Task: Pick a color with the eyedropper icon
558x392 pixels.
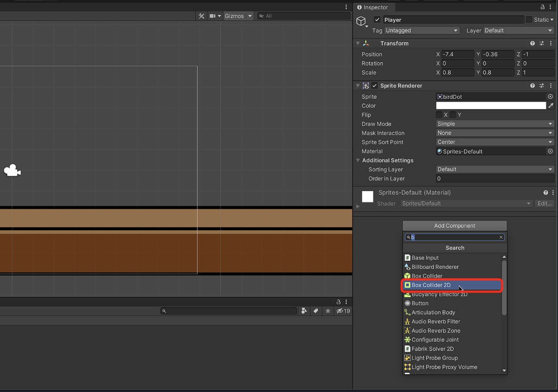Action: tap(551, 106)
